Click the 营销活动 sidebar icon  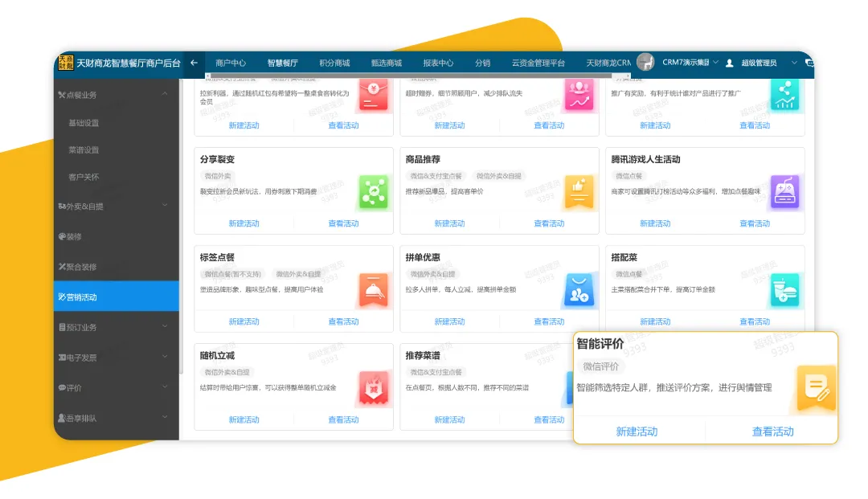coord(62,297)
